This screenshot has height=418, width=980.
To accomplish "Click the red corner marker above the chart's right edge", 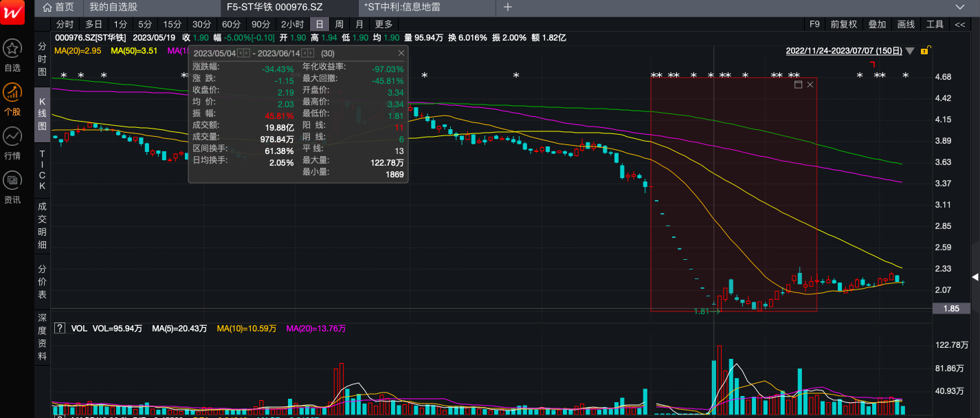I will click(872, 64).
